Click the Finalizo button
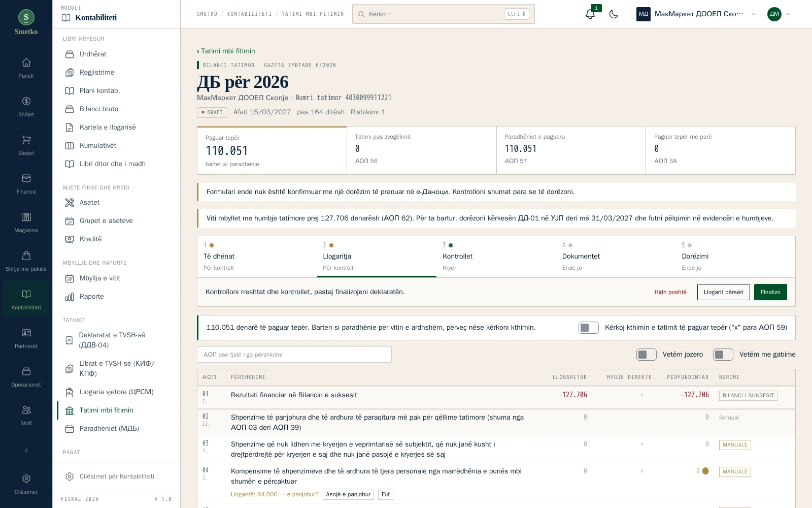Screen dimensions: 812x508 click(x=770, y=292)
